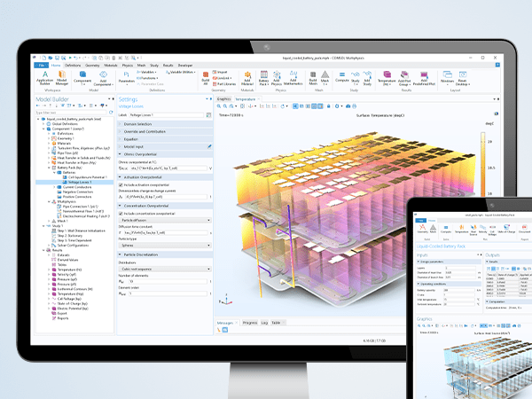
Task: Click the Zoom In icon in Graphics toolbar
Action: coord(219,106)
